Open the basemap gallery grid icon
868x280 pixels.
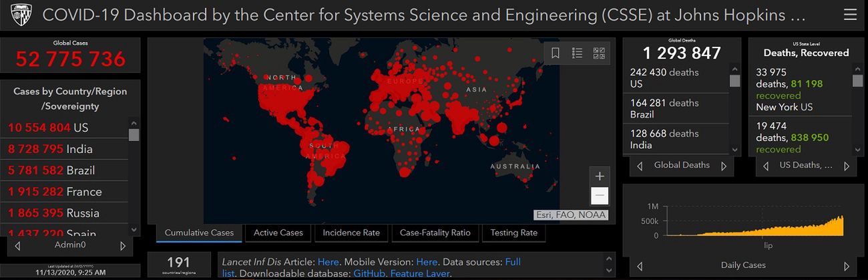[x=599, y=53]
